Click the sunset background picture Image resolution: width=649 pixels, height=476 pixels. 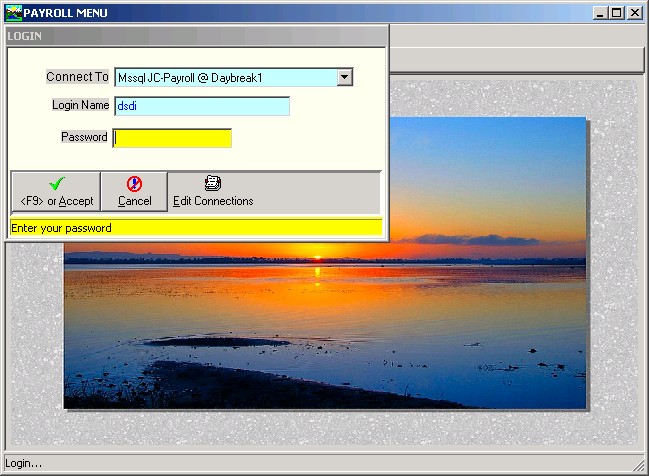[x=325, y=263]
